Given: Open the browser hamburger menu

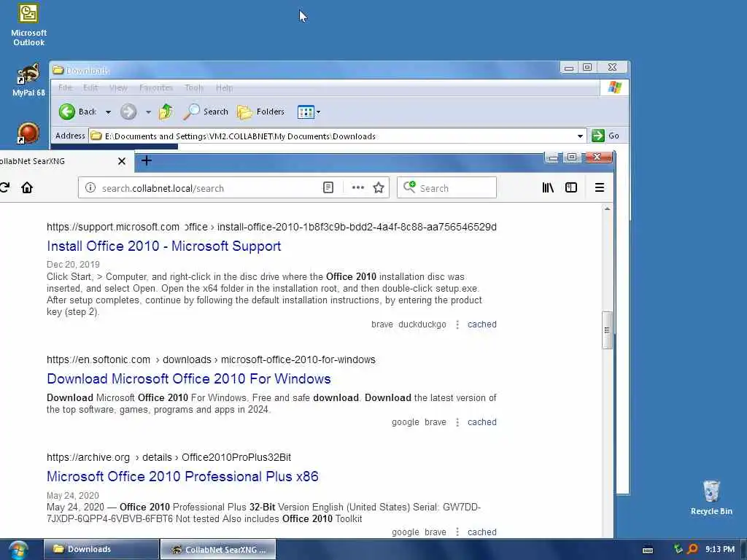Looking at the screenshot, I should pos(600,187).
